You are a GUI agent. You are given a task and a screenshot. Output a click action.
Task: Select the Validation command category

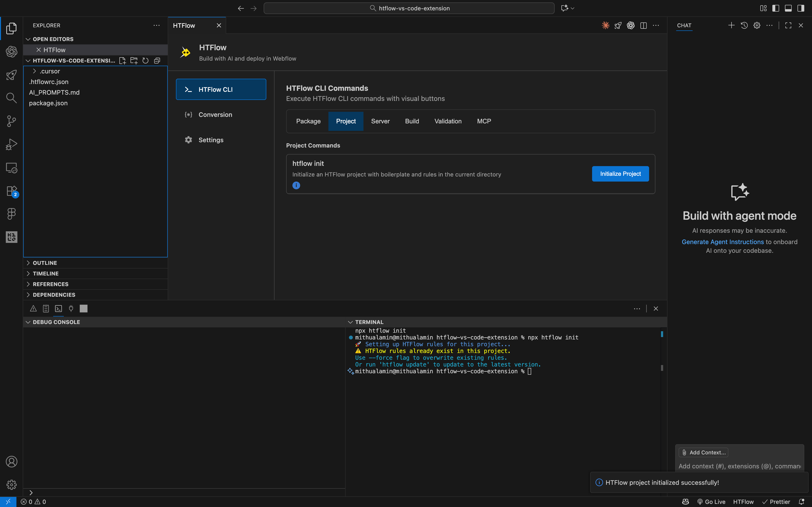pyautogui.click(x=448, y=121)
